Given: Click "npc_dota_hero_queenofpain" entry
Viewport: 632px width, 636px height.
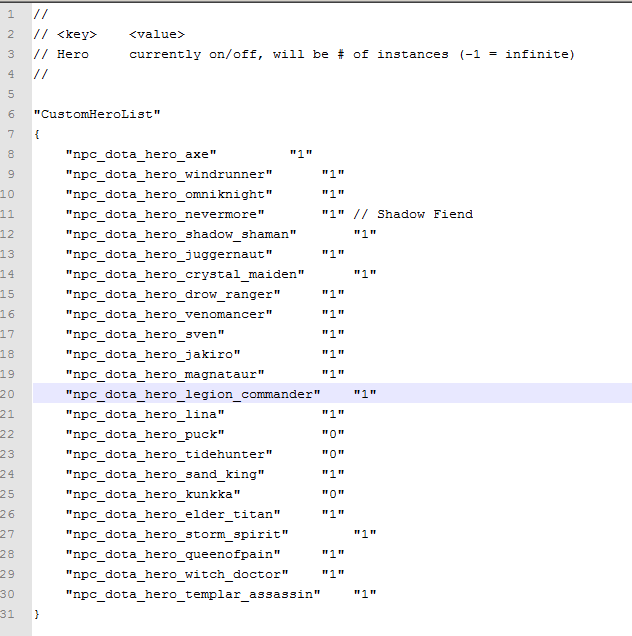Looking at the screenshot, I should click(x=173, y=554).
